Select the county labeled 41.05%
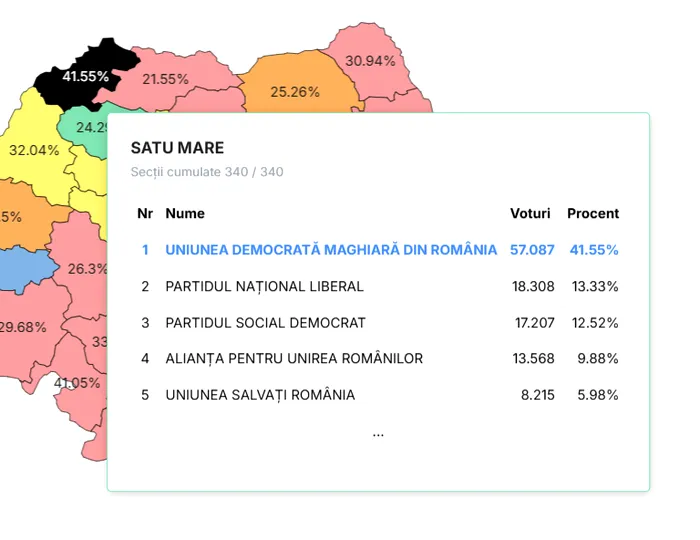Screen dimensions: 700x540 pos(76,383)
